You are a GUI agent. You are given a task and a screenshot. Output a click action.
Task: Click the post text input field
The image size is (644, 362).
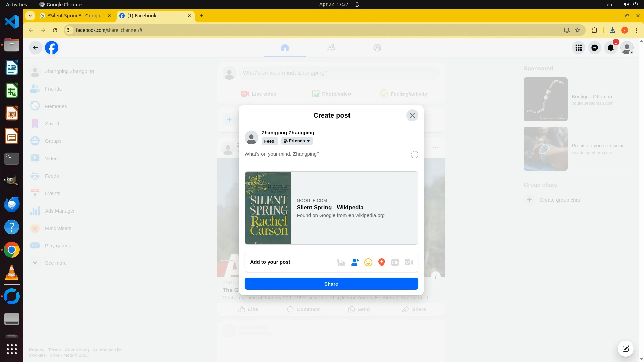[322, 154]
